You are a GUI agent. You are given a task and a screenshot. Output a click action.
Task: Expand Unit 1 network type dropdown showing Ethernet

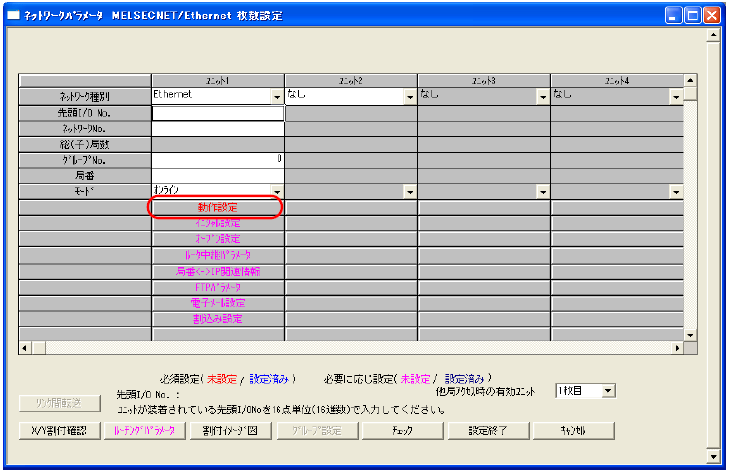coord(277,97)
